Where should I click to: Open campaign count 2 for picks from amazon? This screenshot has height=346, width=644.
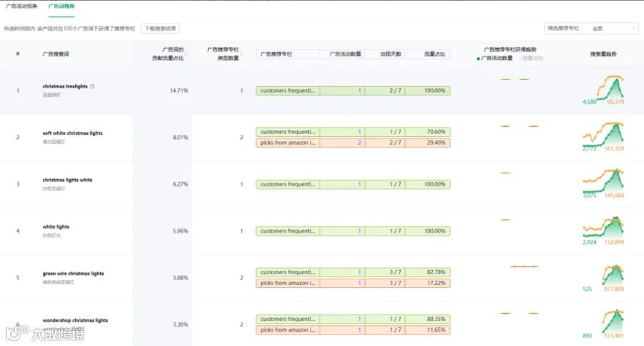tap(359, 143)
